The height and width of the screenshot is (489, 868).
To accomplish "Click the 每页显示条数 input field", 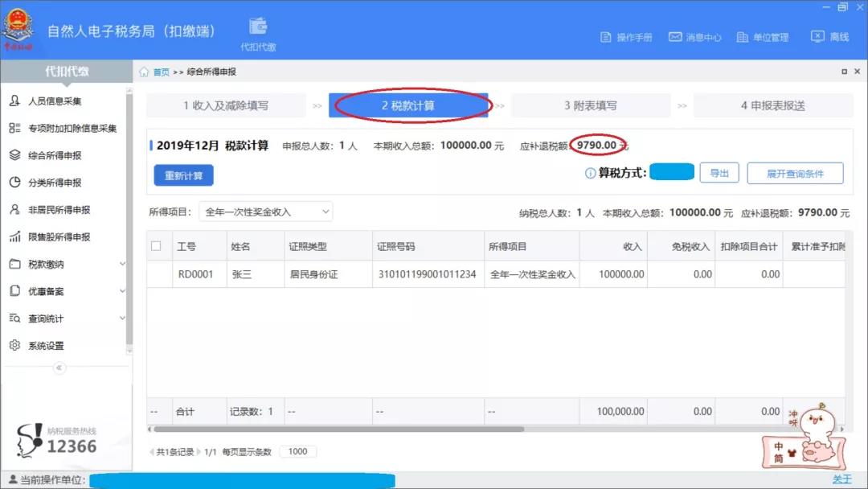I will pos(297,451).
